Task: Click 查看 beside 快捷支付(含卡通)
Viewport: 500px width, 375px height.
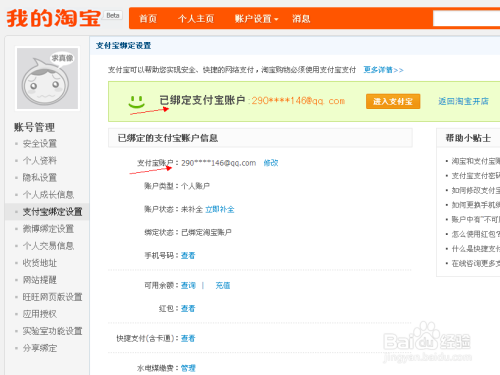Action: point(188,338)
